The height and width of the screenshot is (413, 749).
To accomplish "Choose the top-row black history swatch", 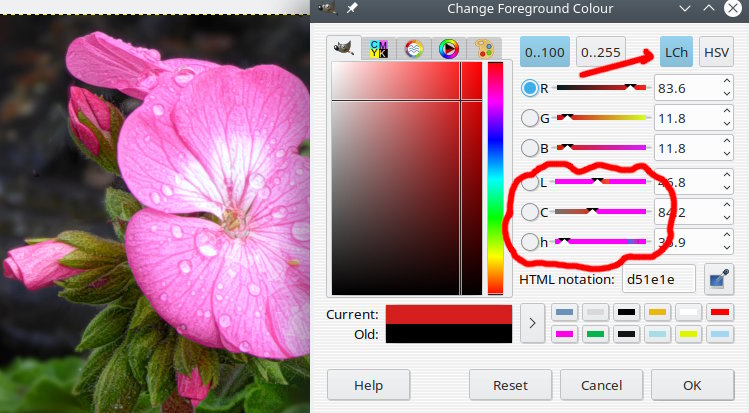I will pyautogui.click(x=626, y=312).
